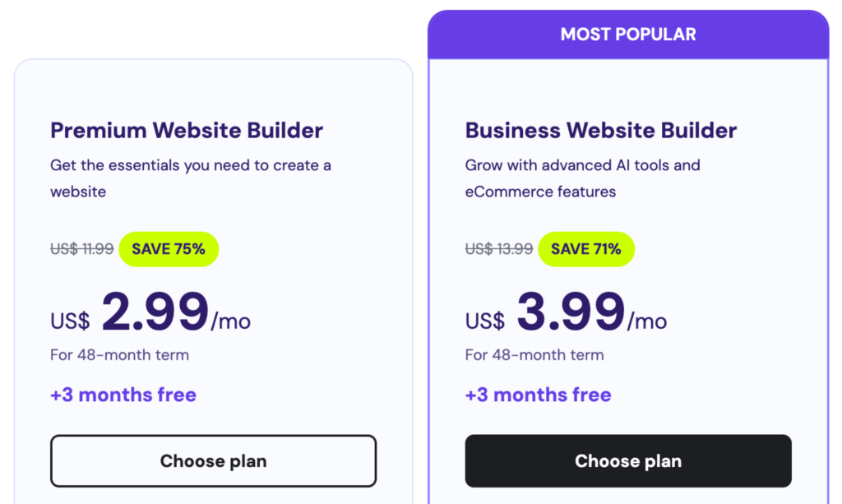Select the Business Website Builder heading
842x504 pixels.
point(601,130)
